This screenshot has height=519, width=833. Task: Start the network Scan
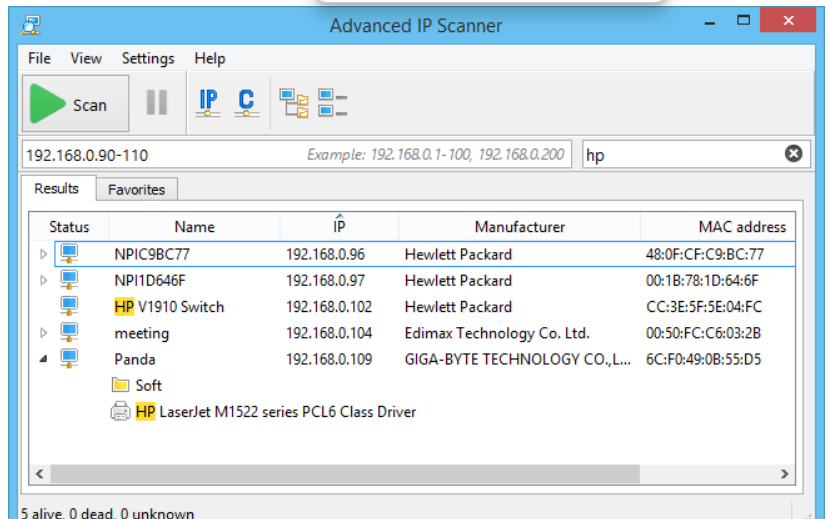[x=76, y=104]
